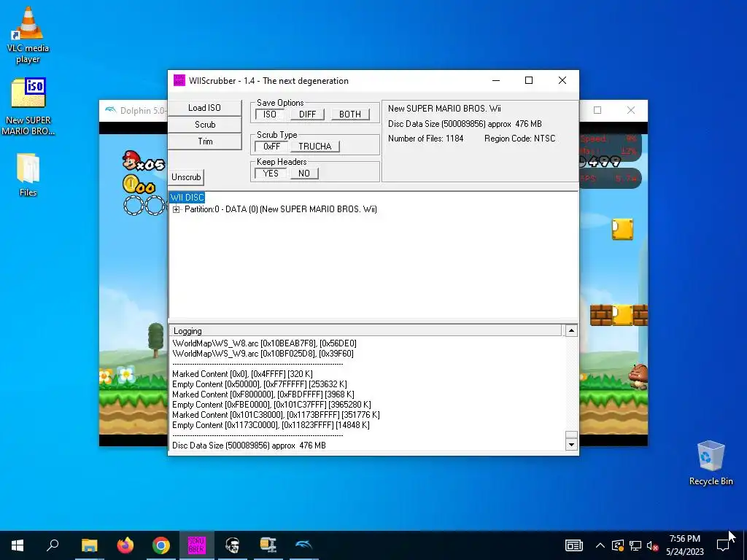Screen dimensions: 747x560
Task: Click the Unscrub button
Action: [x=186, y=177]
